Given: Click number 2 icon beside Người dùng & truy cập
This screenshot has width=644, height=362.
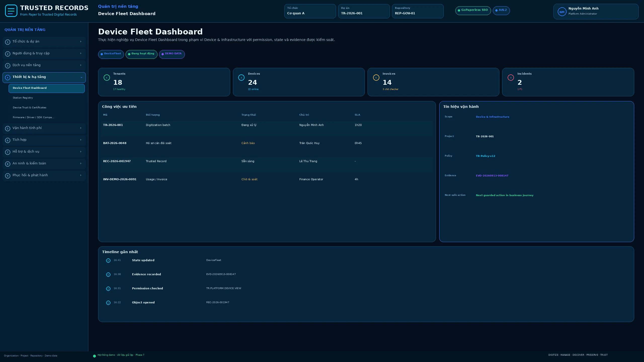Looking at the screenshot, I should click(x=8, y=54).
